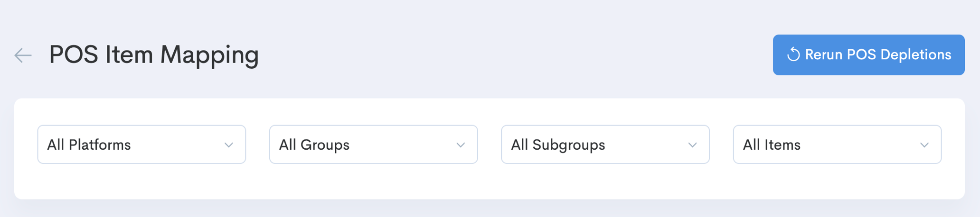980x217 pixels.
Task: Click the chevron inside All Subgroups
Action: [x=692, y=145]
